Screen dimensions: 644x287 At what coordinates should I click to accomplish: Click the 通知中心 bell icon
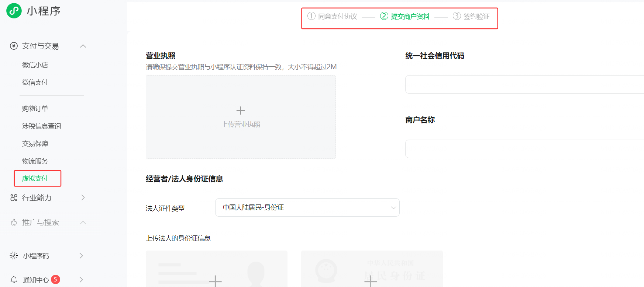[x=14, y=280]
